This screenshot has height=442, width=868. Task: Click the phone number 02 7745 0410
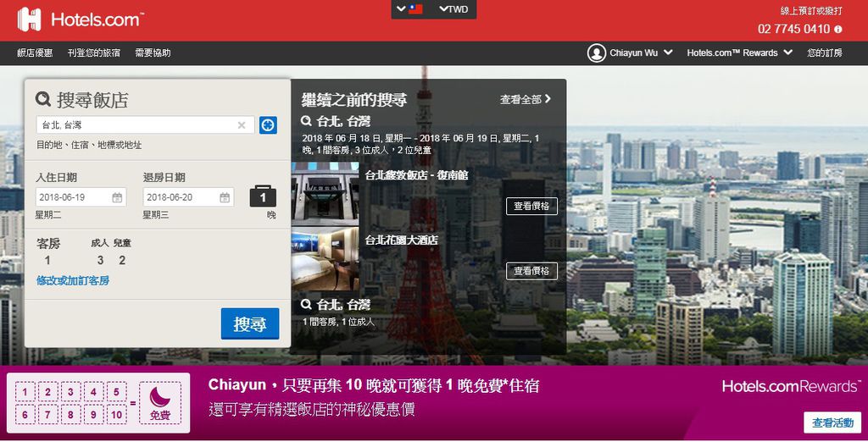(793, 29)
